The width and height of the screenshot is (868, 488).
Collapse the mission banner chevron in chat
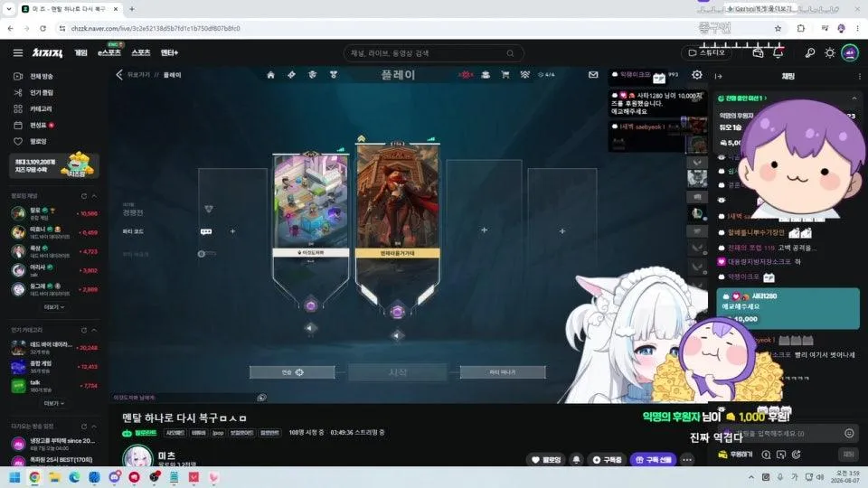[854, 99]
